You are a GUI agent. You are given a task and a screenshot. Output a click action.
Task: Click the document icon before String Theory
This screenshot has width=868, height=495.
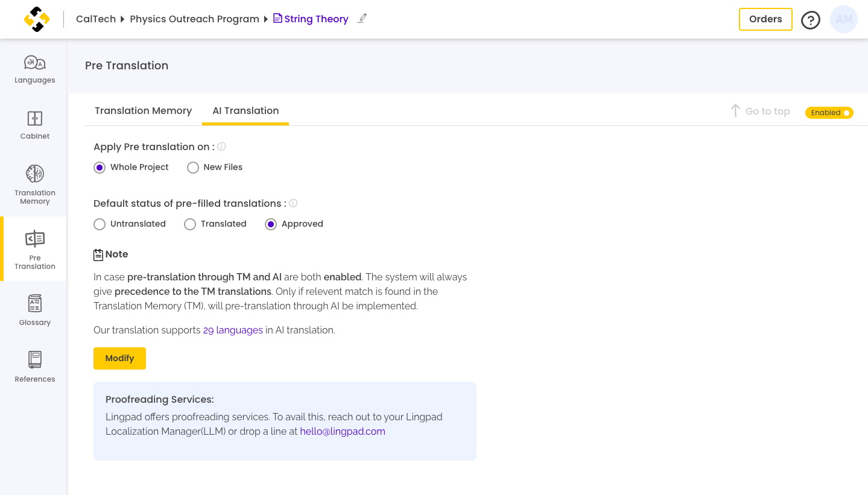277,19
